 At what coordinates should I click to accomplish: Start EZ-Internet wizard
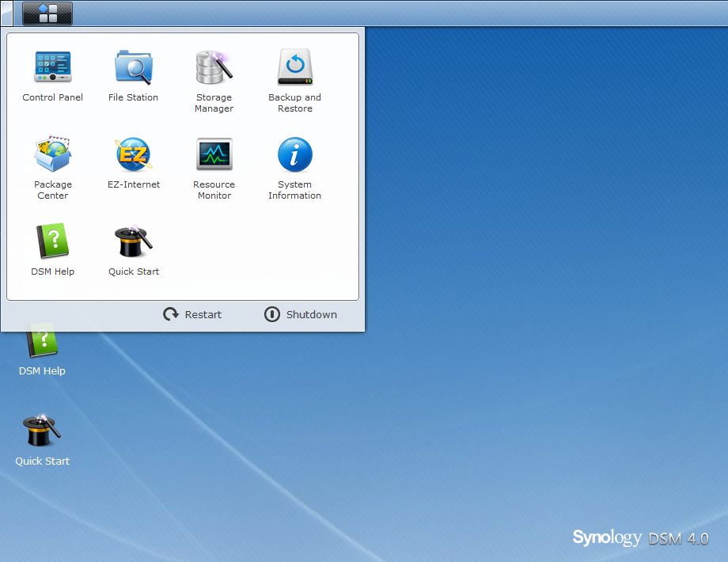coord(133,162)
